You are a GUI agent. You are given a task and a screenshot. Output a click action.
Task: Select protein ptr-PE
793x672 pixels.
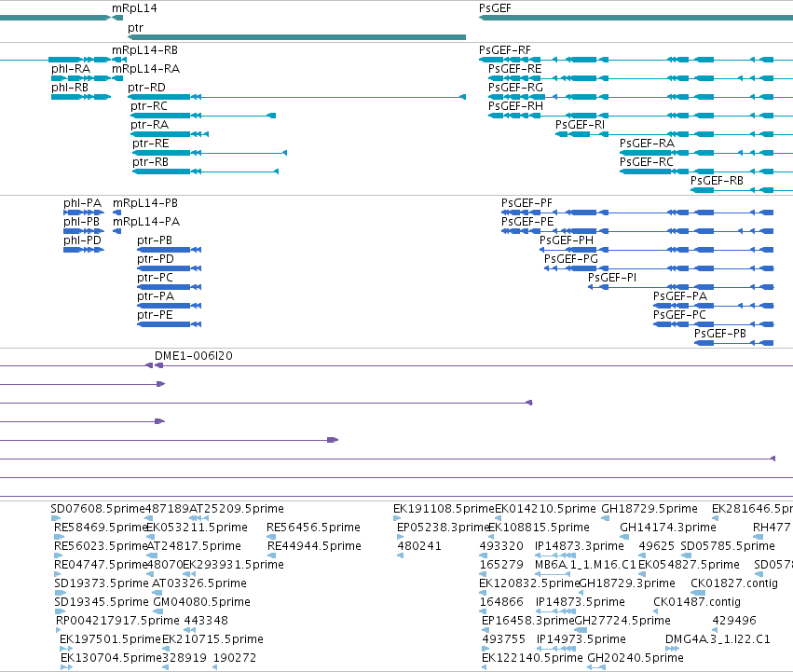tap(170, 324)
